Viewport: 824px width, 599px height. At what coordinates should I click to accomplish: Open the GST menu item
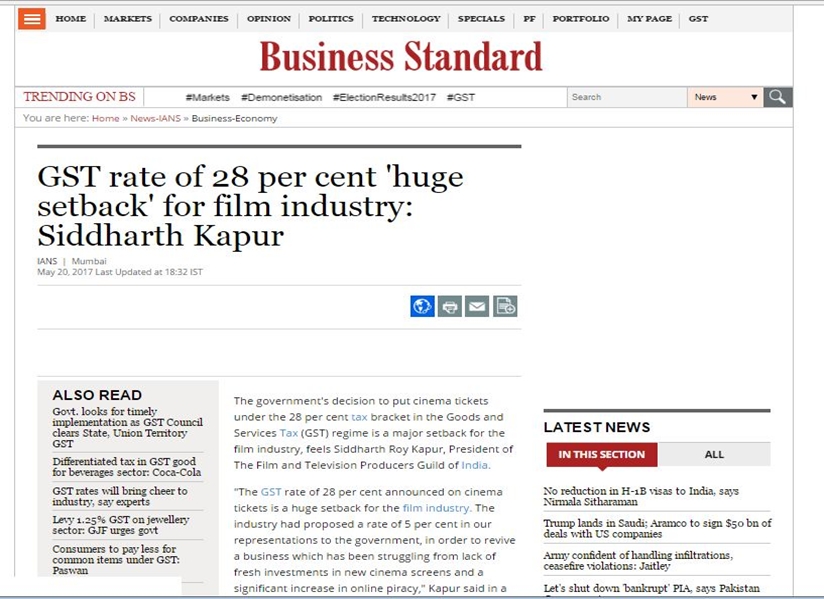pyautogui.click(x=698, y=19)
